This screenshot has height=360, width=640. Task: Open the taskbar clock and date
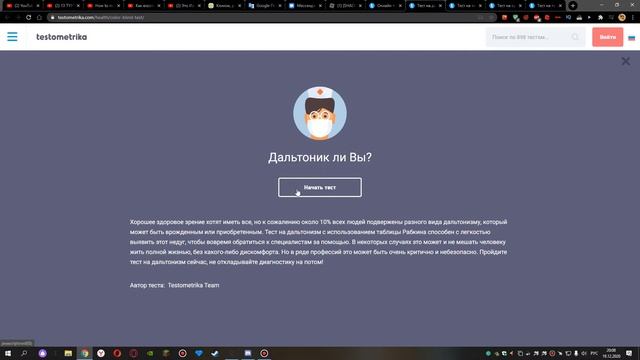611,353
